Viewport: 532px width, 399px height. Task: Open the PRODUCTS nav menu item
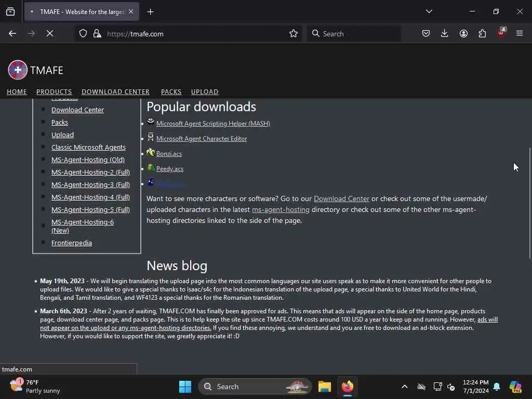click(54, 91)
